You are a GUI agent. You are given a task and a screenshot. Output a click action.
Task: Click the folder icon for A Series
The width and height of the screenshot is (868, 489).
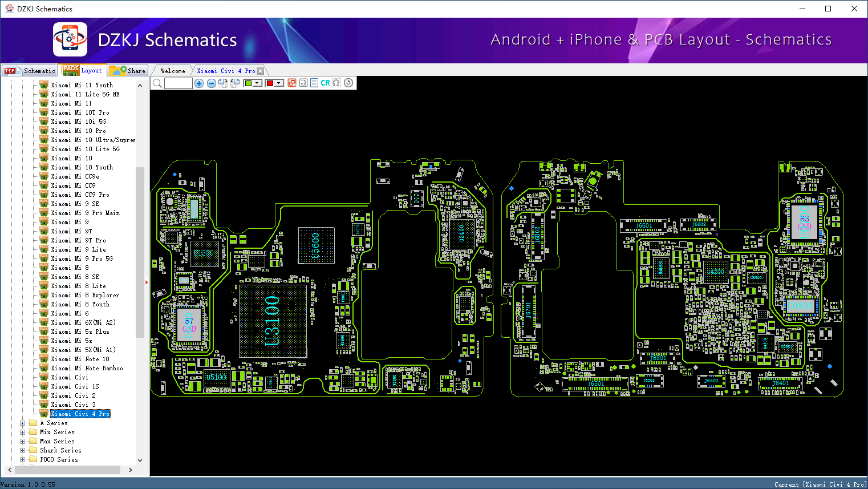point(33,423)
